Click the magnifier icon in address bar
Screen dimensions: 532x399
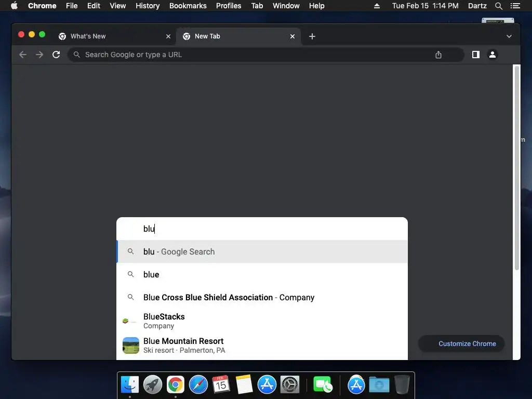coord(77,55)
